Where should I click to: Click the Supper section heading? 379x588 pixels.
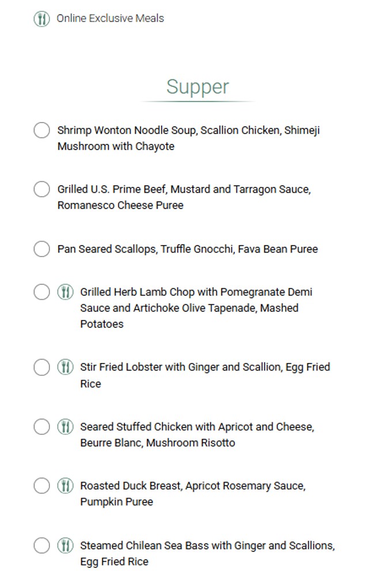tap(198, 87)
